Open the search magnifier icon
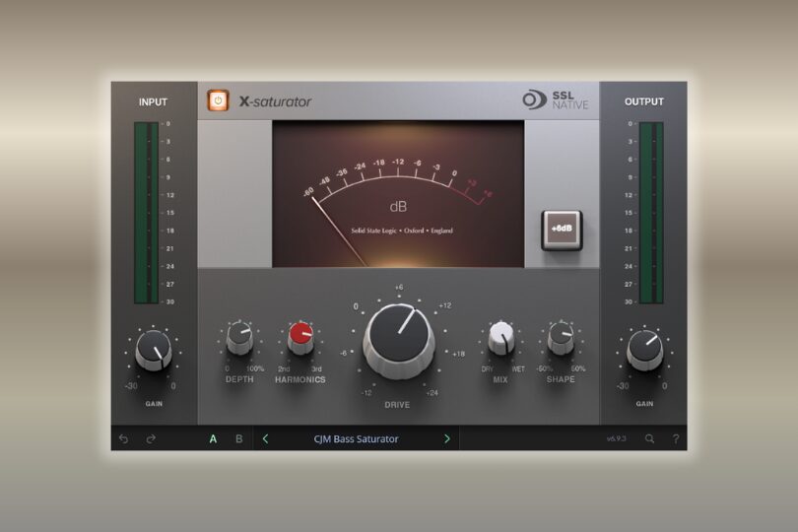The height and width of the screenshot is (532, 798). click(649, 438)
